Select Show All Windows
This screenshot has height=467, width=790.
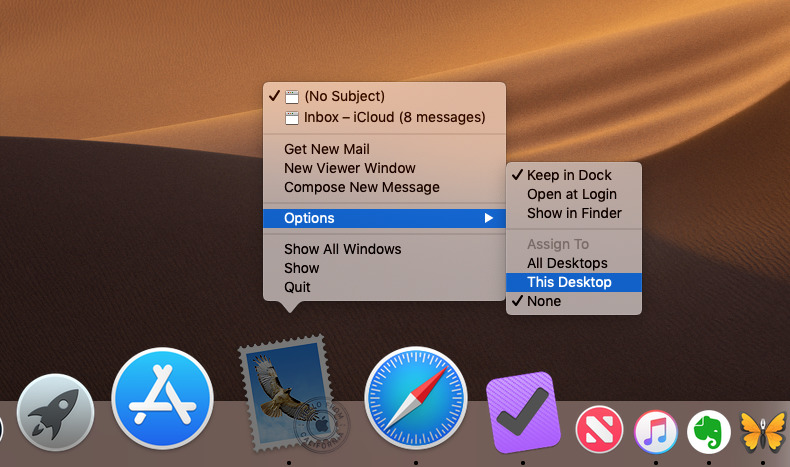[x=384, y=249]
